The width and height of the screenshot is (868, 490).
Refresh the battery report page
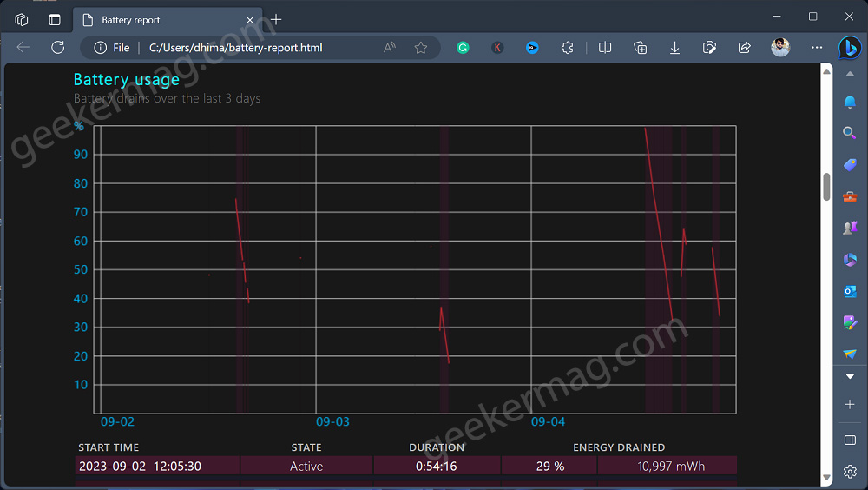[x=57, y=48]
